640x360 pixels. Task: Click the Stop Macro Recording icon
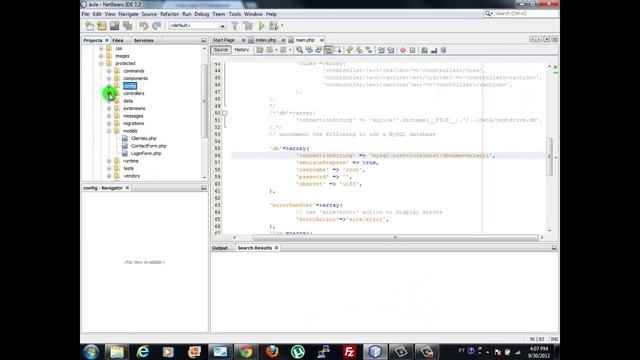pyautogui.click(x=412, y=50)
